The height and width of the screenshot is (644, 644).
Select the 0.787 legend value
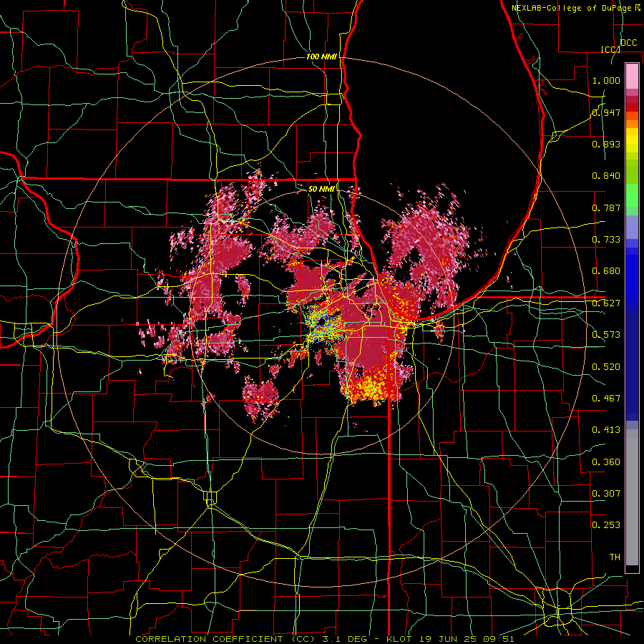point(606,208)
